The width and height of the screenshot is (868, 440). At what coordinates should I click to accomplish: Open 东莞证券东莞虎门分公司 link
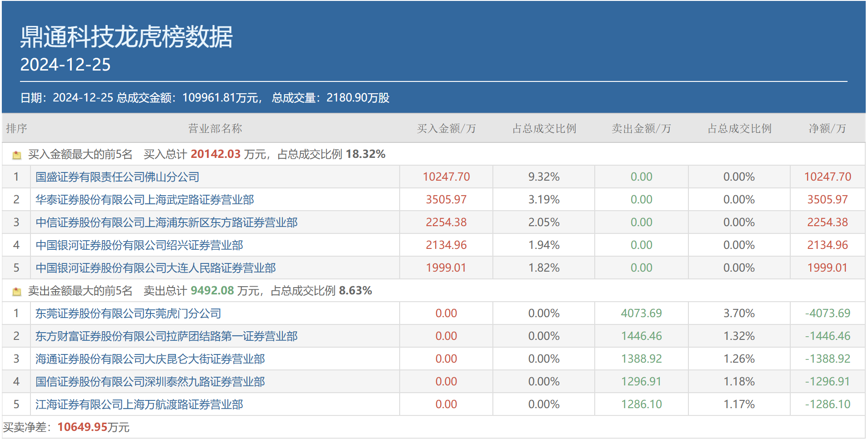[128, 314]
